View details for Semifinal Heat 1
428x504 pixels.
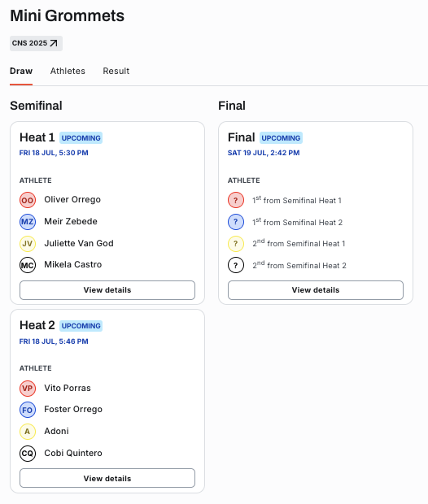point(107,290)
